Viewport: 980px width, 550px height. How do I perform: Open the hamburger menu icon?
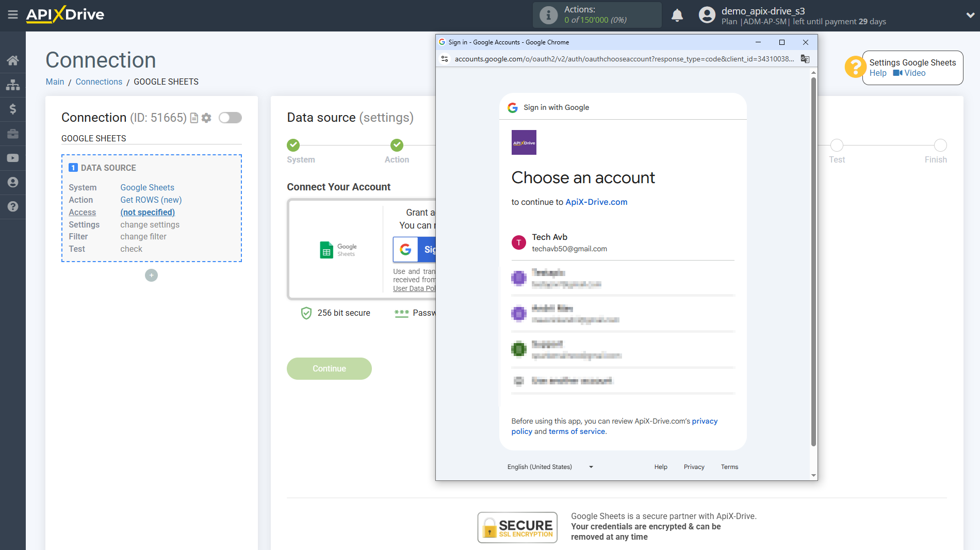point(13,15)
